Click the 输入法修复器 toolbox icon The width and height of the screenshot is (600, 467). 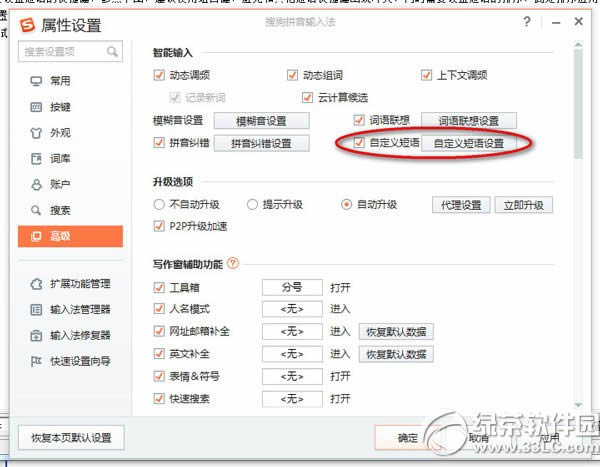pos(36,336)
